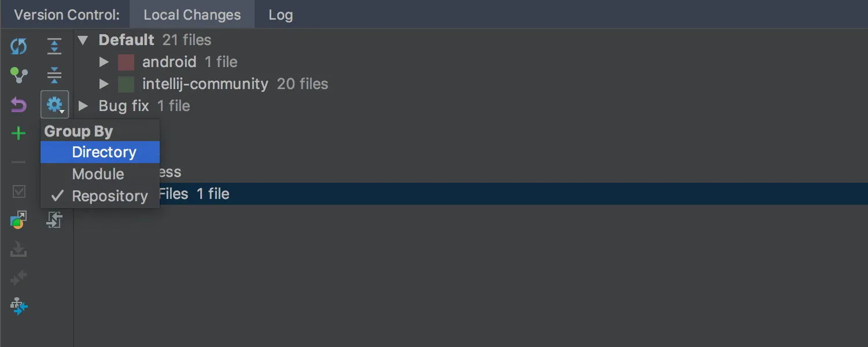Click the Show Diff icon
Viewport: 868px width, 347px height.
[19, 220]
